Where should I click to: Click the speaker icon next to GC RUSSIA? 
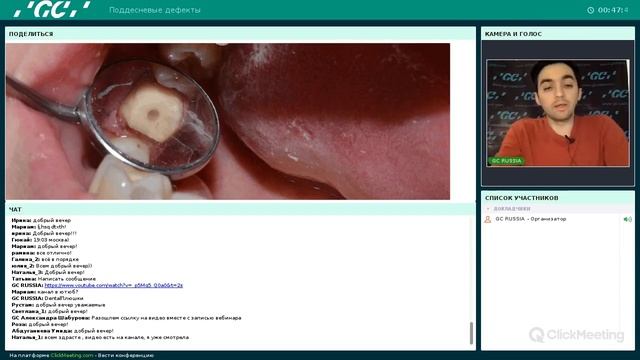click(627, 220)
